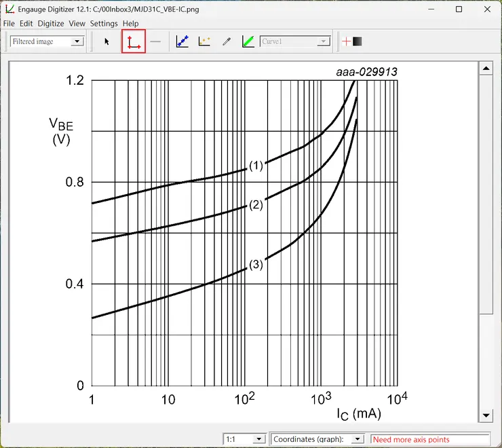
Task: Expand the Filtered image dropdown
Action: click(x=47, y=41)
